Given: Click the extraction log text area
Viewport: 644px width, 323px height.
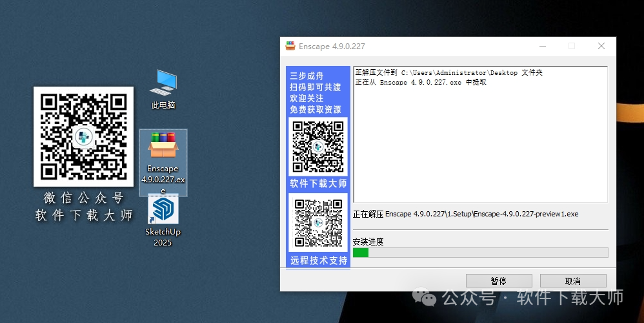Looking at the screenshot, I should click(x=480, y=134).
